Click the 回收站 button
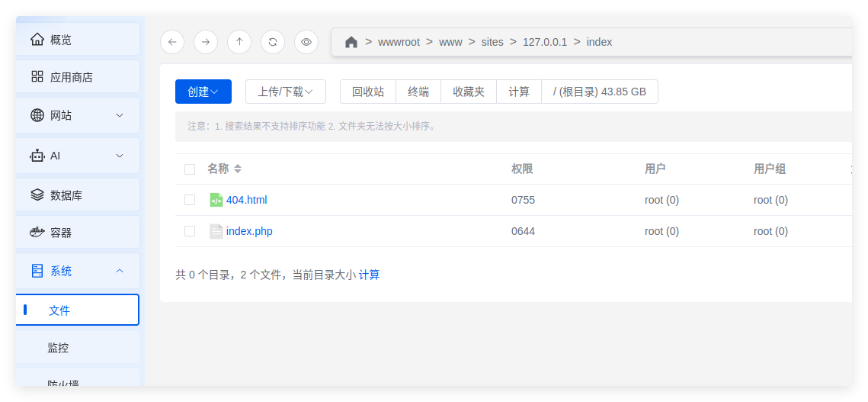This screenshot has height=402, width=868. click(368, 92)
